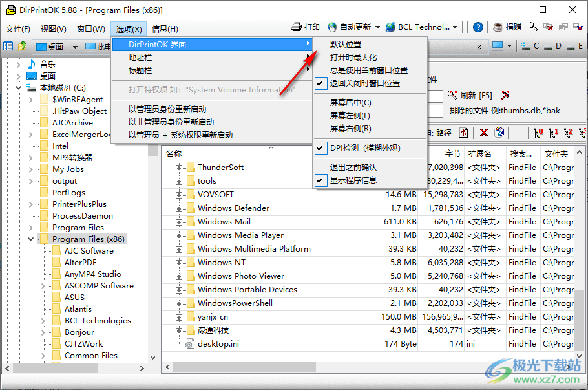The image size is (588, 390).
Task: Click the 捐赠 coffee cup icon
Action: pos(498,27)
